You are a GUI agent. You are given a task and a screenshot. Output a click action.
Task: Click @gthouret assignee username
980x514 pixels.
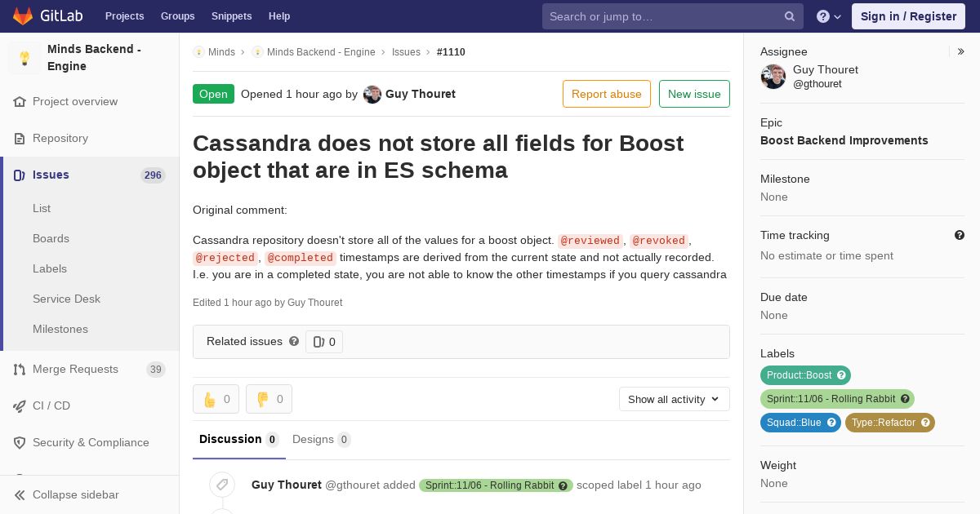pos(817,84)
